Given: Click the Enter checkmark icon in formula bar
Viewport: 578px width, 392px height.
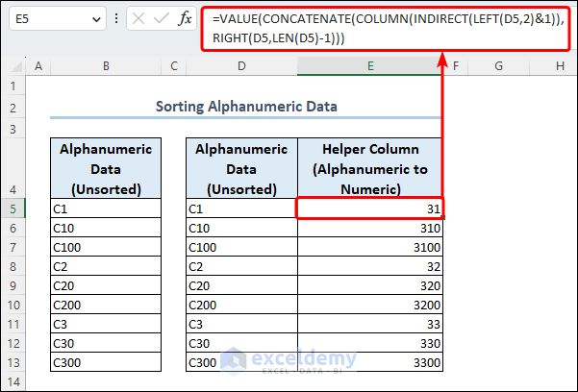Looking at the screenshot, I should tap(161, 18).
